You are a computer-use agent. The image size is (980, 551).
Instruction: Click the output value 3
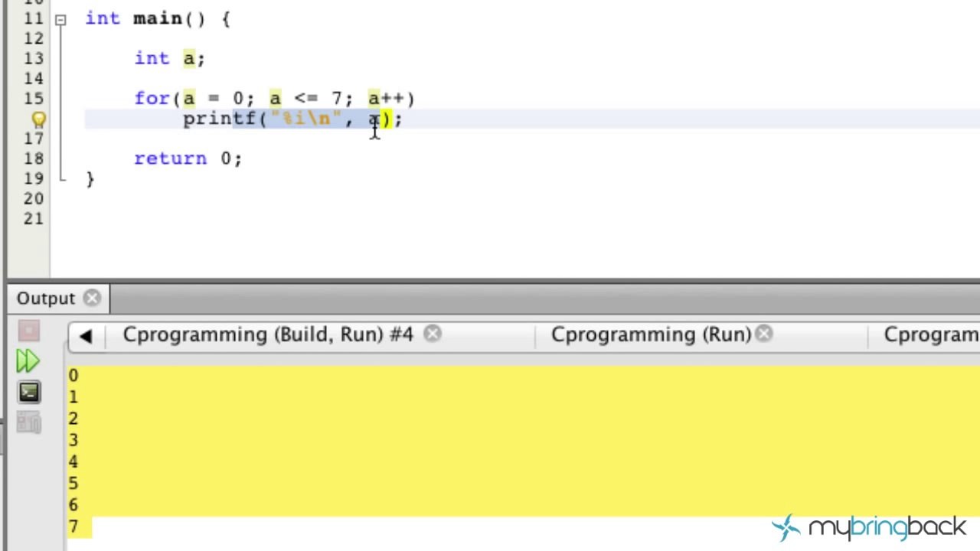[73, 440]
